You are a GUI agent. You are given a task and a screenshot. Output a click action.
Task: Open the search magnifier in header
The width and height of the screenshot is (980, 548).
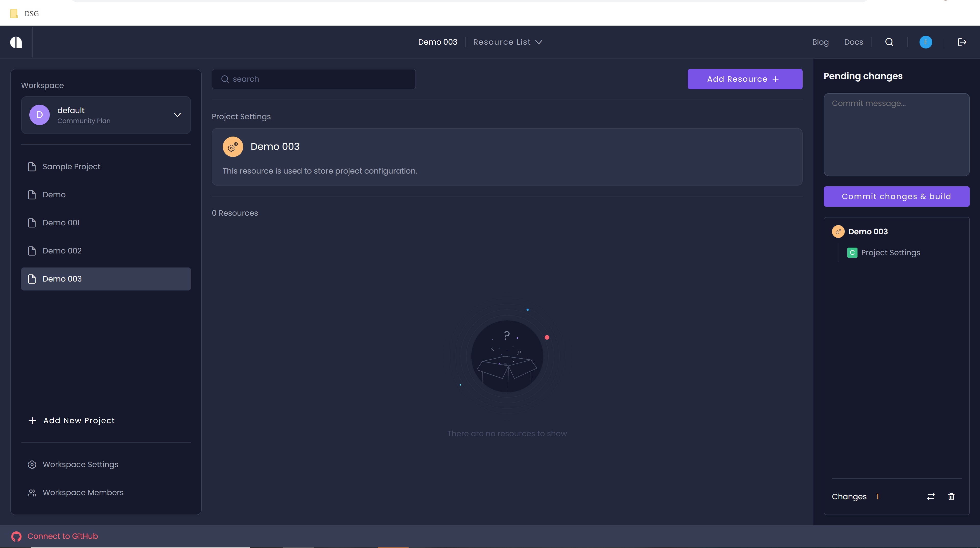889,42
